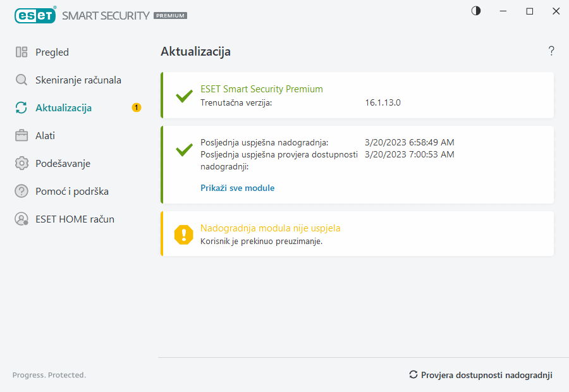569x392 pixels.
Task: Click the circular arrows Aktualizacija icon
Action: (x=21, y=107)
